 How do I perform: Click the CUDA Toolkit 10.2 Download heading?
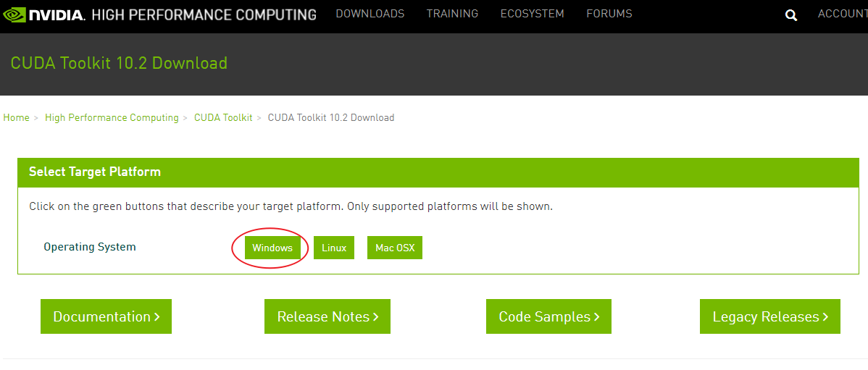coord(119,63)
